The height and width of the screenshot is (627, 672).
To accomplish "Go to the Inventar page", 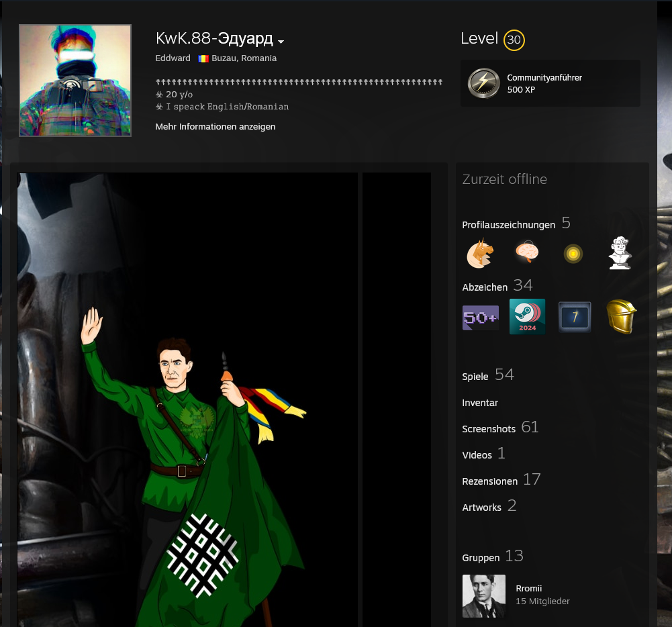I will (x=480, y=403).
